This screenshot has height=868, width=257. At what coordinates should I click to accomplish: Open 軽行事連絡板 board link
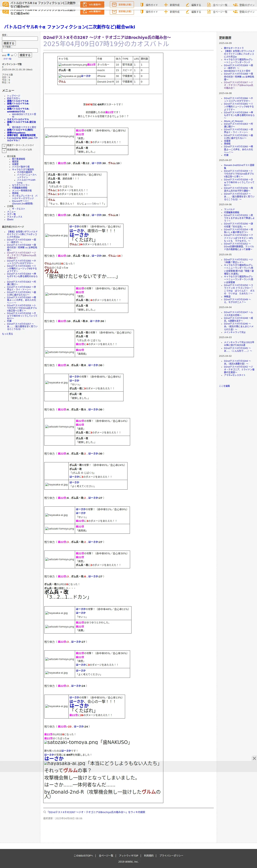[x=18, y=159]
